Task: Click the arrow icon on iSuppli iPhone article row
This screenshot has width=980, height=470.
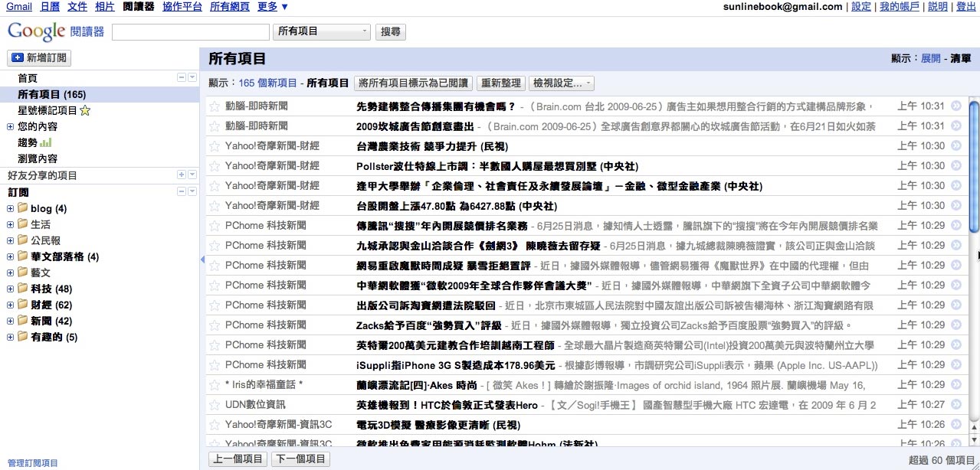Action: [955, 365]
